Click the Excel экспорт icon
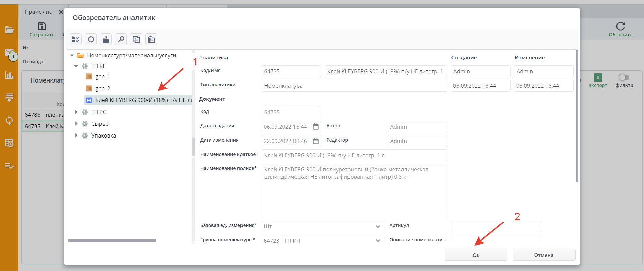 click(x=598, y=77)
